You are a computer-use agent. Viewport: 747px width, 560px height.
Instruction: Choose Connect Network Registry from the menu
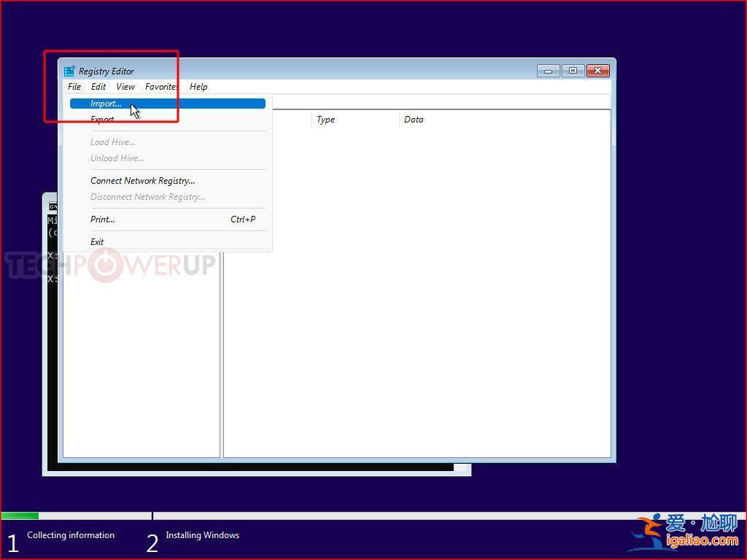[142, 180]
